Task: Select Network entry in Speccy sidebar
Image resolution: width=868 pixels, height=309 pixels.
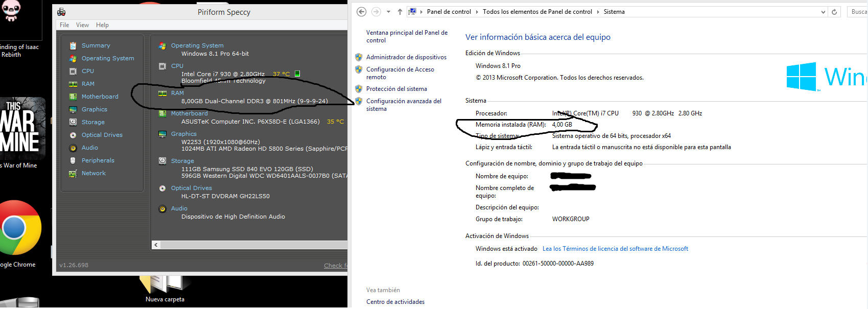Action: (x=94, y=173)
